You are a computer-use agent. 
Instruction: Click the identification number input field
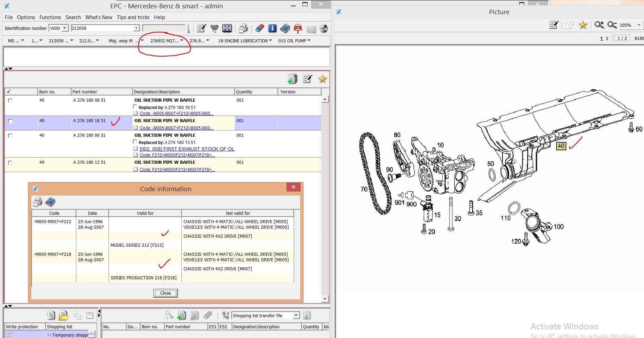pyautogui.click(x=102, y=28)
